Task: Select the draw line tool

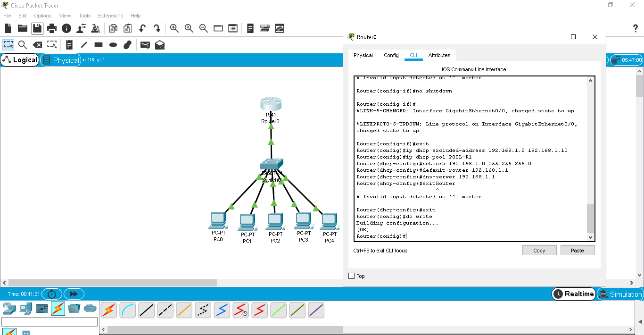Action: pyautogui.click(x=84, y=45)
